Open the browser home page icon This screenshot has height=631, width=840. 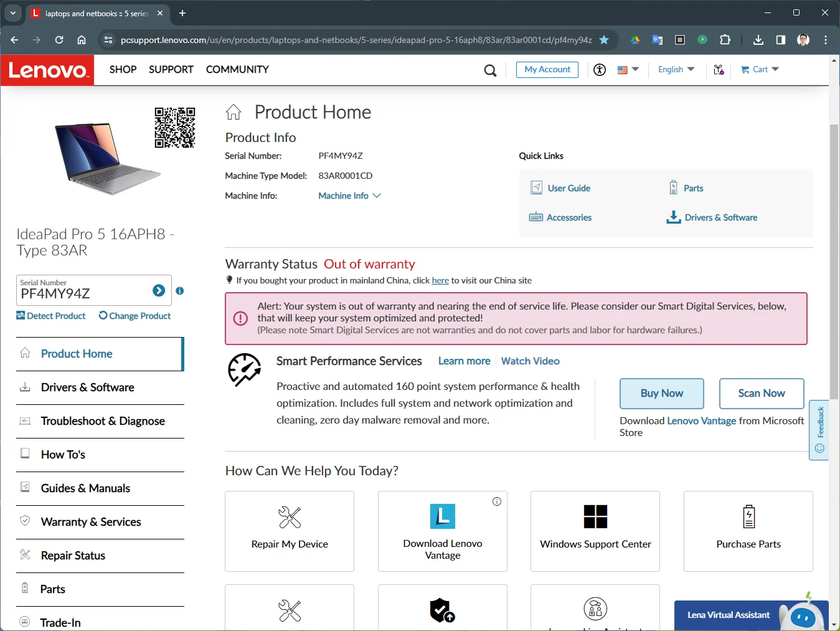(x=82, y=40)
